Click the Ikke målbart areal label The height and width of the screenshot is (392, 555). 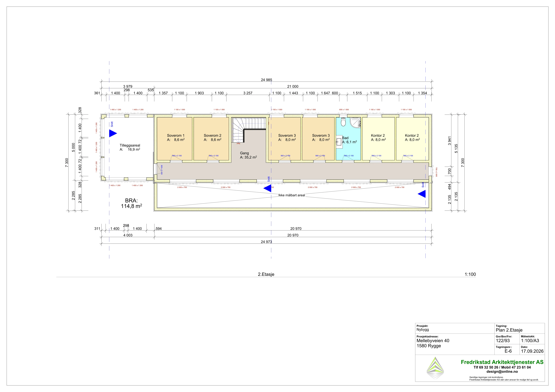coord(292,195)
